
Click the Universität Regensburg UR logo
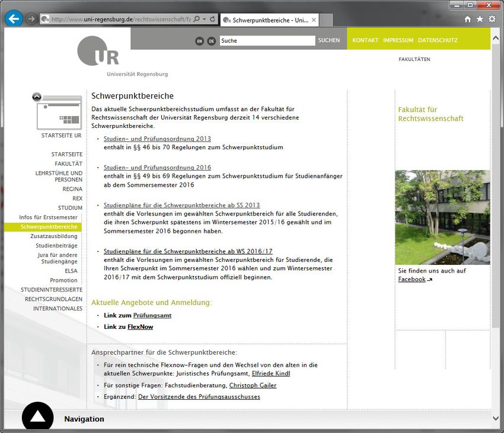[x=98, y=52]
